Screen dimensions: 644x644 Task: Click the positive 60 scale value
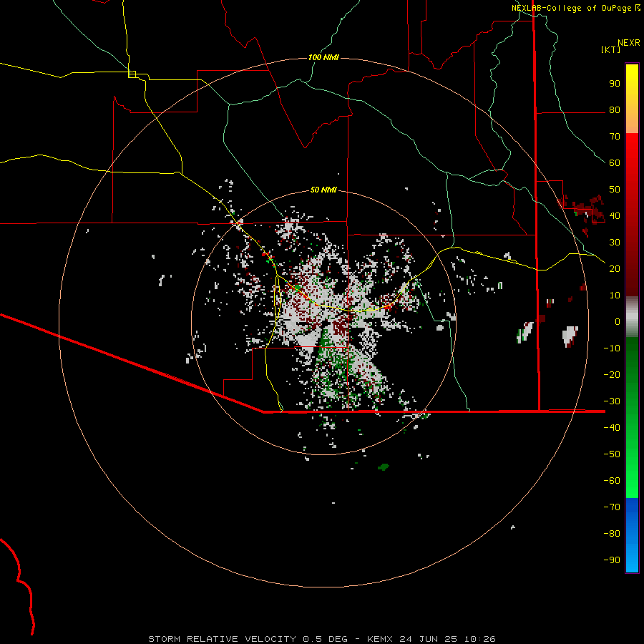(615, 162)
